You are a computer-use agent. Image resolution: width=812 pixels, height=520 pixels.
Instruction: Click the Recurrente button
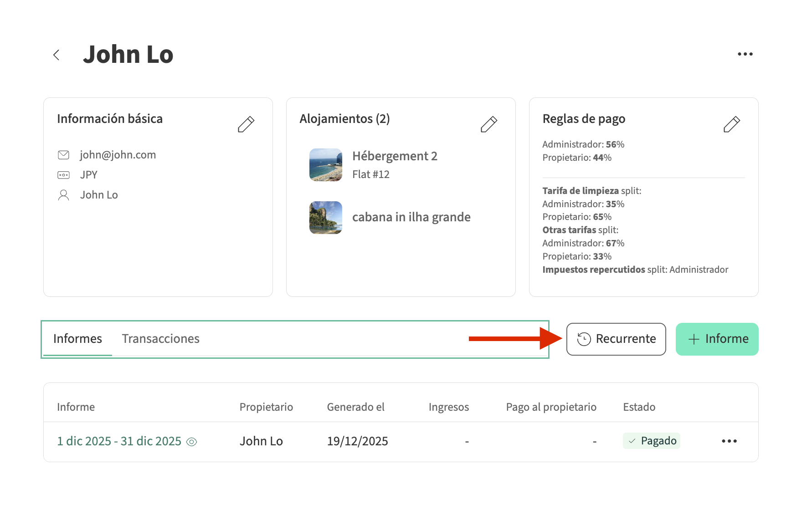click(616, 339)
